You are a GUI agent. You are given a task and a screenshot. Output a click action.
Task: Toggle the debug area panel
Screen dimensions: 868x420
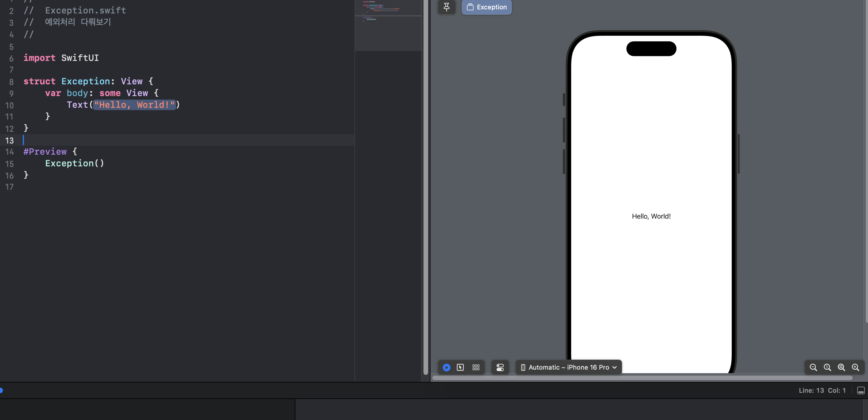click(x=861, y=391)
